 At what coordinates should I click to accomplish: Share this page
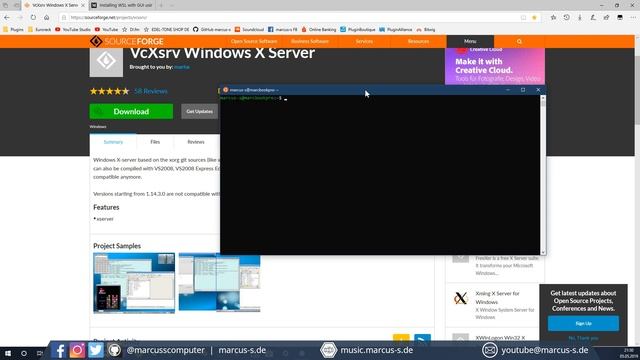pyautogui.click(x=607, y=18)
